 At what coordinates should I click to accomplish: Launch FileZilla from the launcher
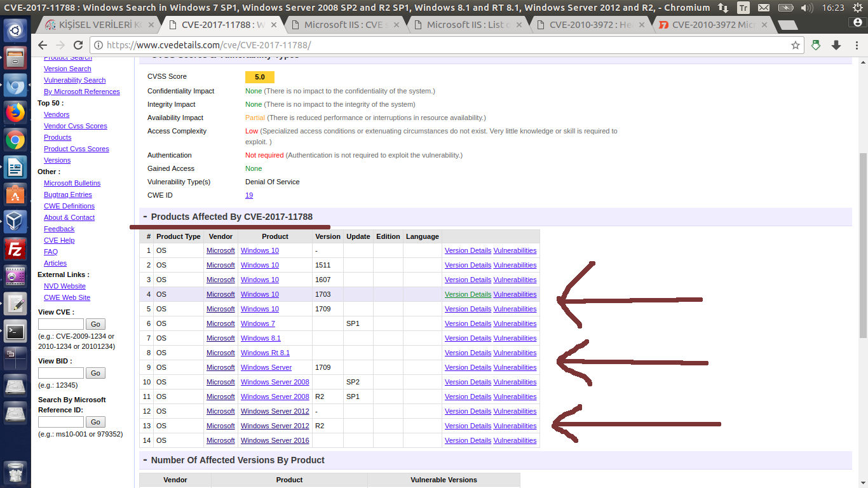[15, 249]
